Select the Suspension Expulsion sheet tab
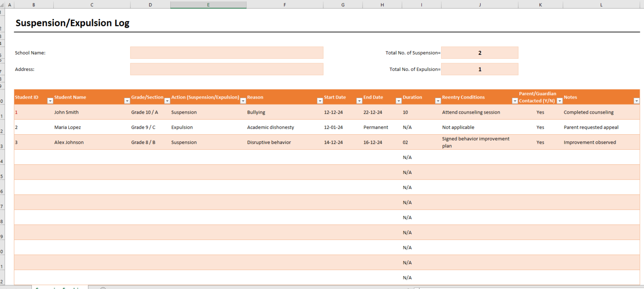 tap(60, 288)
